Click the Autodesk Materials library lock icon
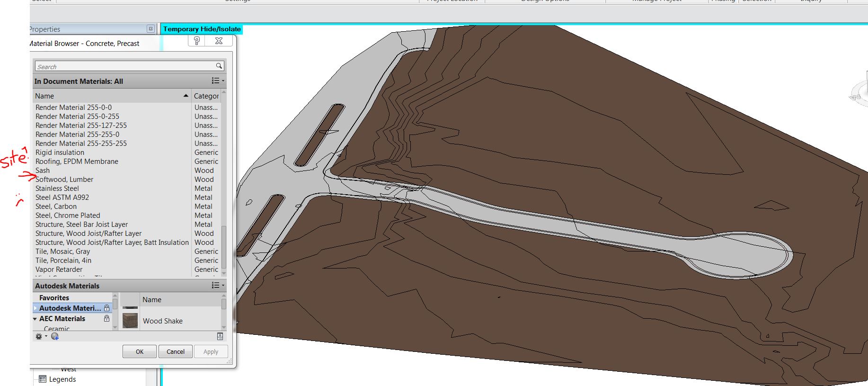Viewport: 868px width, 386px height. [106, 308]
